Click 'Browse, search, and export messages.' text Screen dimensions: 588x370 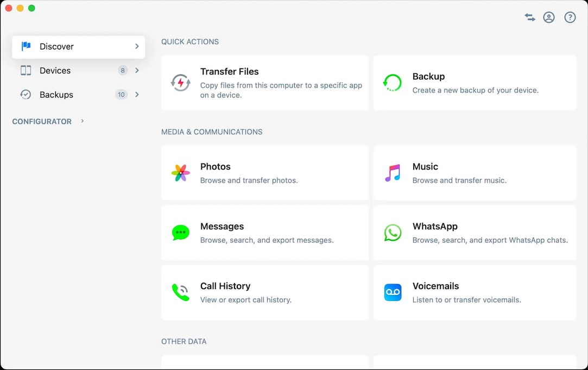(x=267, y=240)
